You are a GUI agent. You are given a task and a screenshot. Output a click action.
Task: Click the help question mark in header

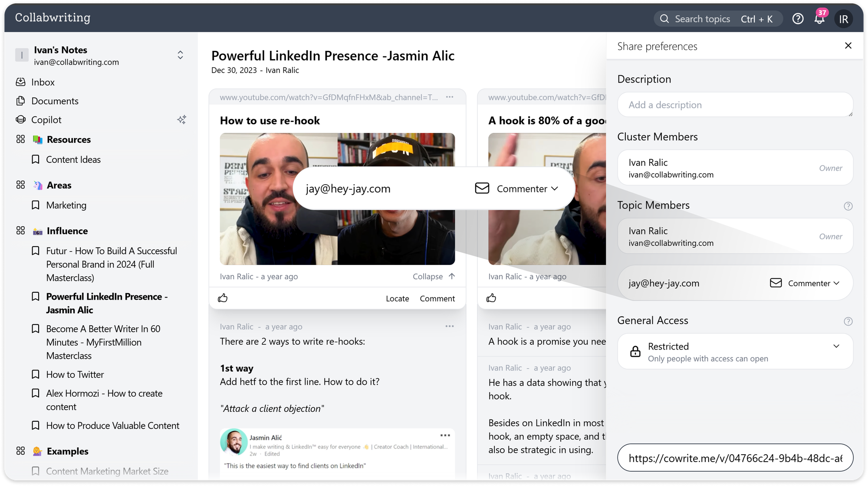(x=798, y=19)
